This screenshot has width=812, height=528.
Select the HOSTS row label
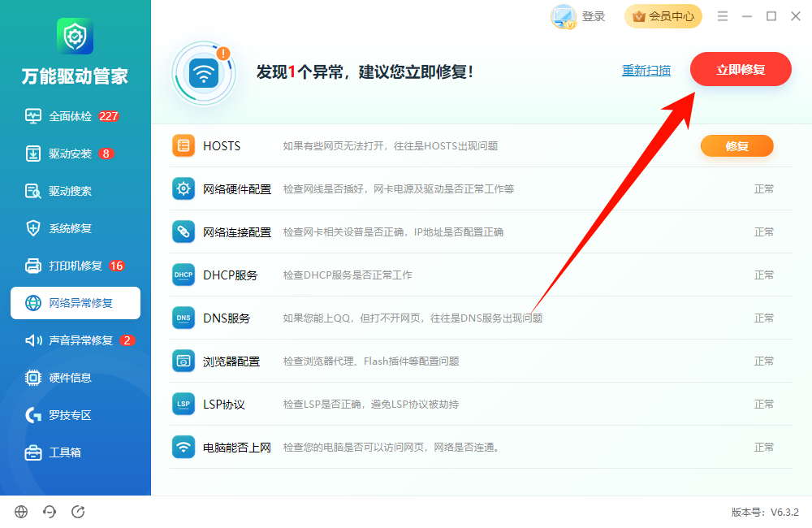click(222, 146)
